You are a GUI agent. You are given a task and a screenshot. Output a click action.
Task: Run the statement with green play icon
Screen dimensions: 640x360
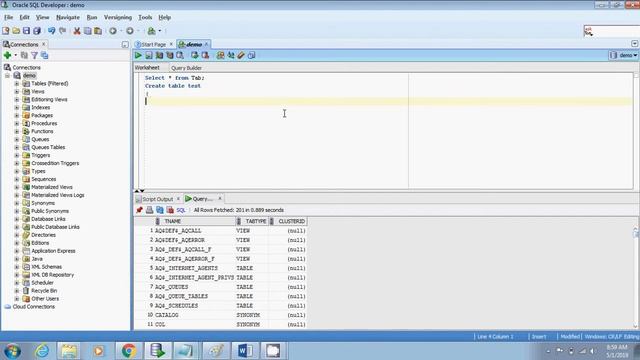tap(138, 55)
